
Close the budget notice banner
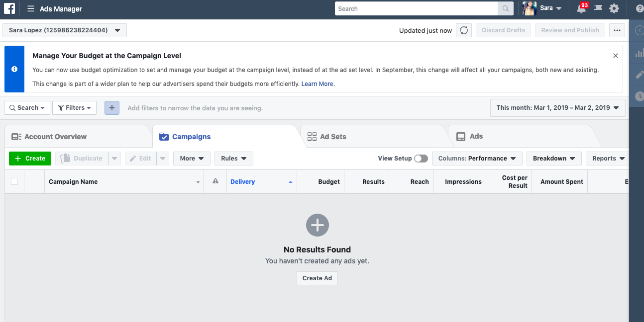pos(616,56)
